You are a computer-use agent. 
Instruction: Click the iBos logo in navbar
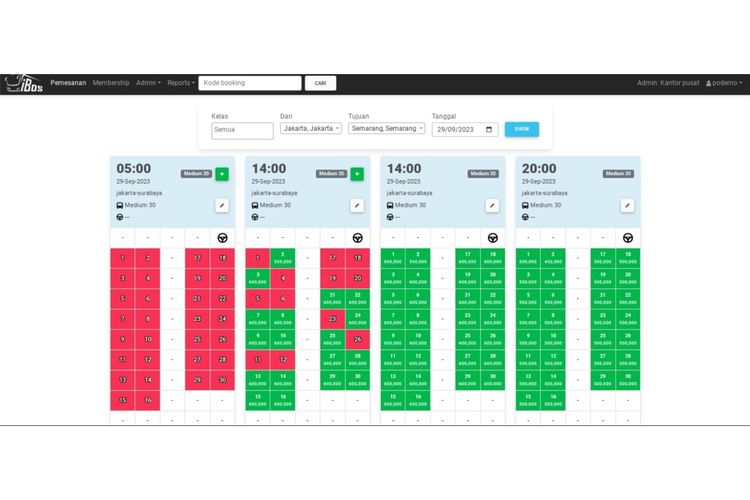click(22, 83)
